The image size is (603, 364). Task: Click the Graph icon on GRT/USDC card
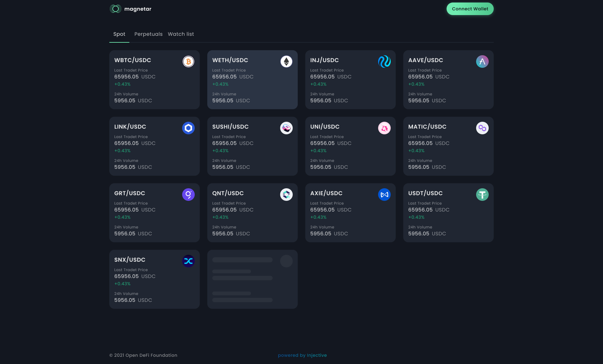(188, 195)
